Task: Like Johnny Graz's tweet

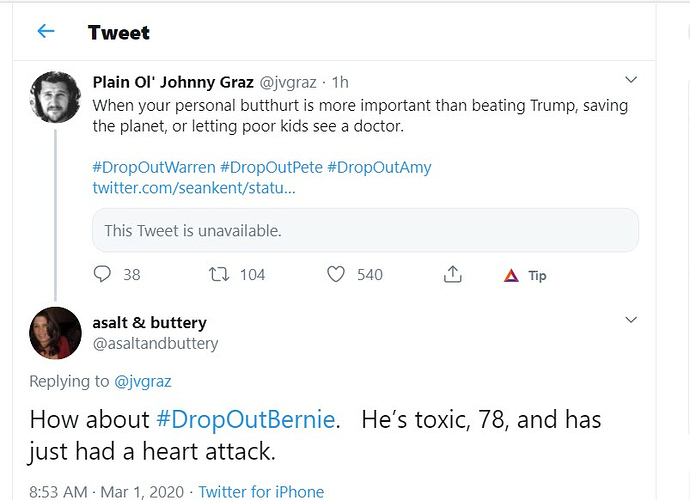Action: click(x=336, y=274)
